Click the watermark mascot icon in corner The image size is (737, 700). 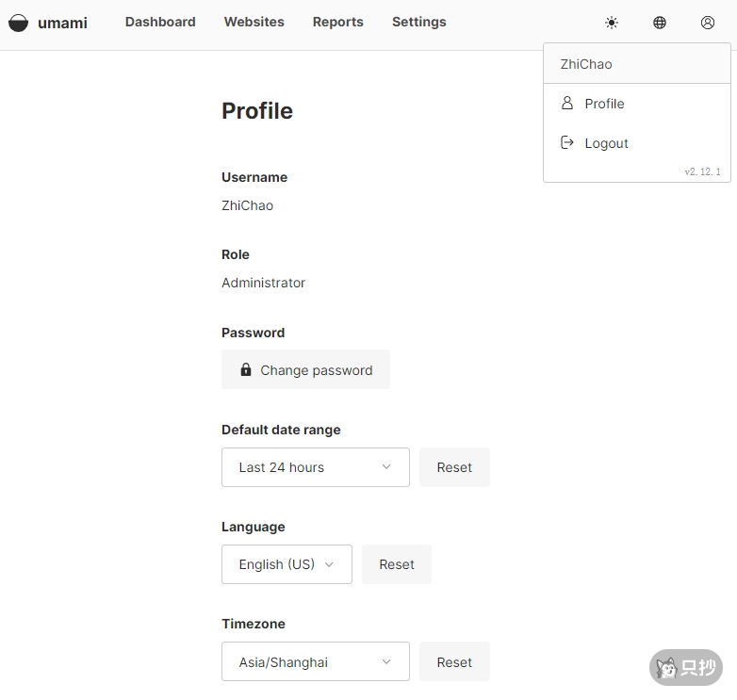coord(667,668)
